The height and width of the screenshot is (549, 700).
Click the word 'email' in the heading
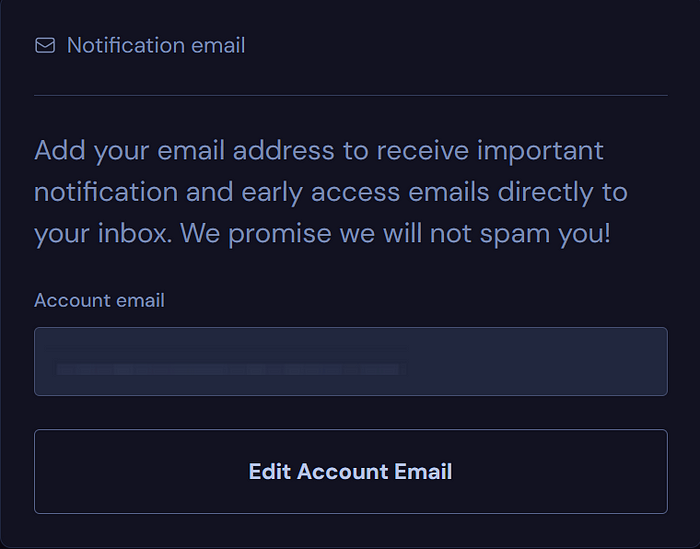218,46
